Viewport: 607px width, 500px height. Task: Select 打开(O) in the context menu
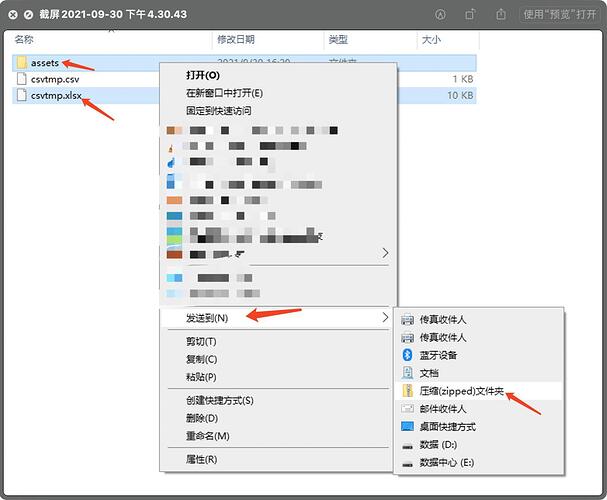point(278,75)
